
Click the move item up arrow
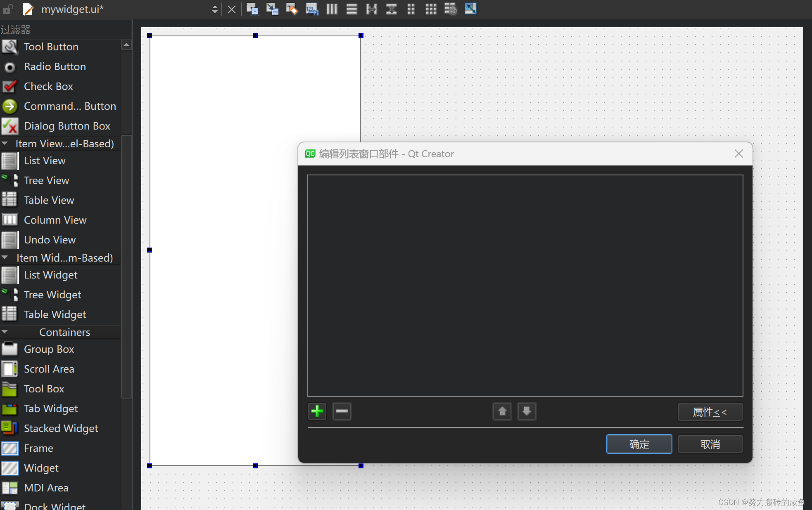[x=502, y=411]
